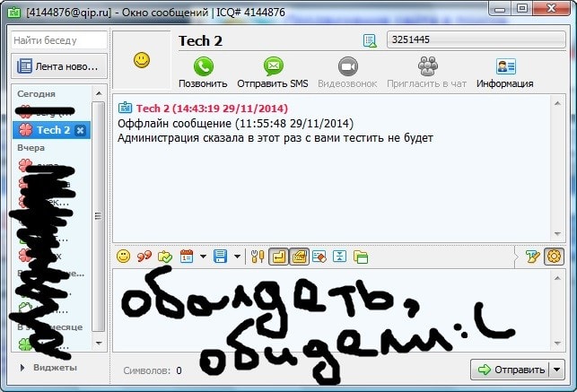Click the vertical compress arrows icon
The width and height of the screenshot is (577, 392).
point(339,257)
